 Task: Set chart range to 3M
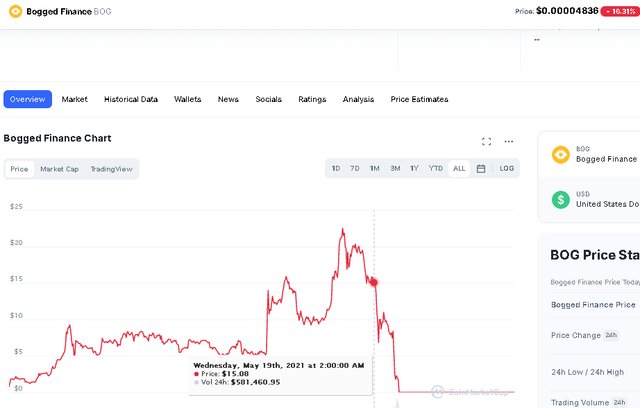pos(395,169)
